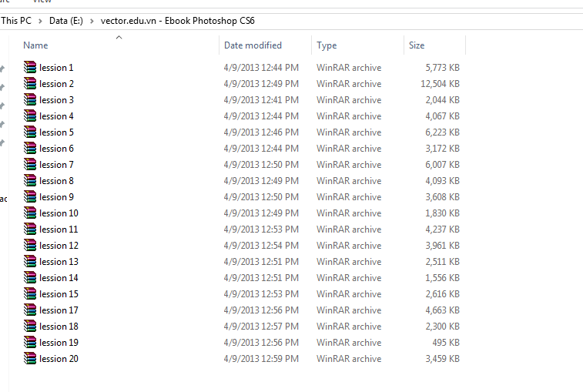
Task: Click the 4/9/2013 12:59 PM date cell
Action: pyautogui.click(x=261, y=359)
